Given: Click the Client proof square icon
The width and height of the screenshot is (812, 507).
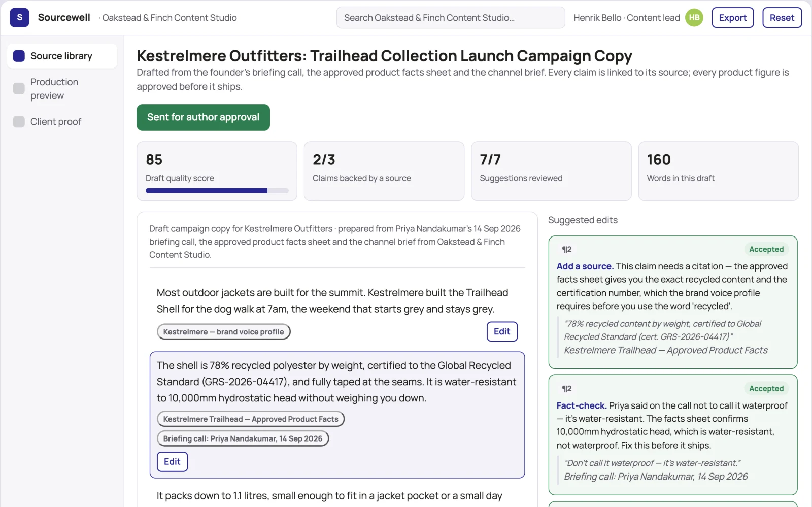Looking at the screenshot, I should (19, 122).
